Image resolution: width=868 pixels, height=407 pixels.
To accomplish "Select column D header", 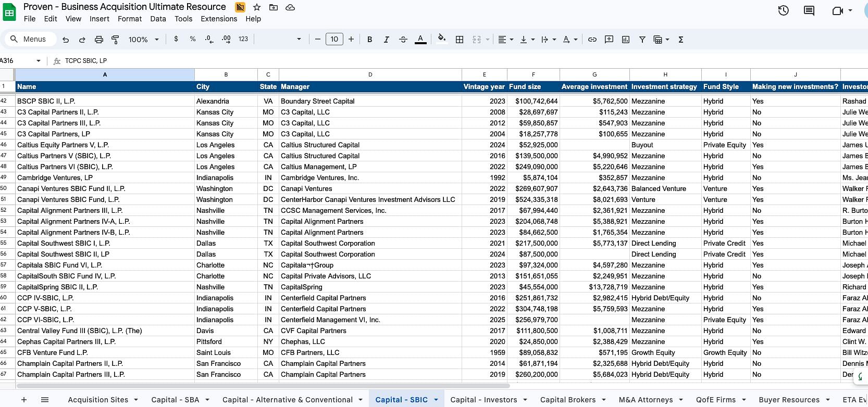I will click(370, 74).
